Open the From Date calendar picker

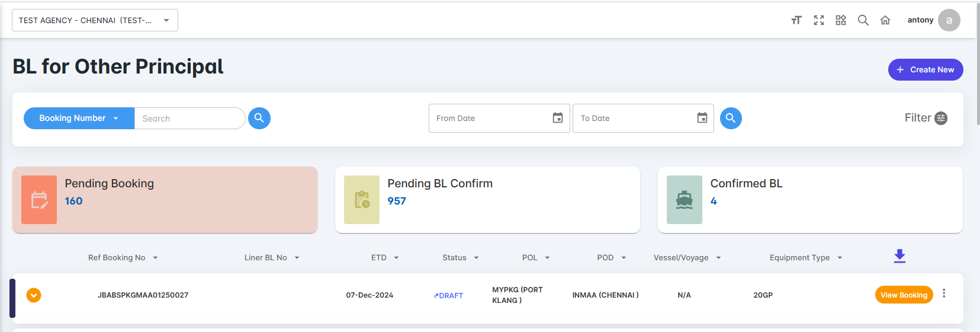[558, 118]
